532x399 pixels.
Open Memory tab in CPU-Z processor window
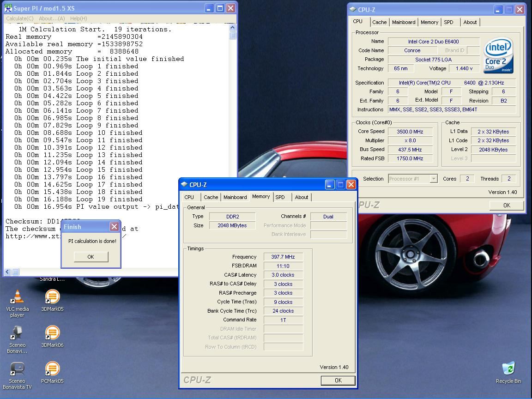429,22
